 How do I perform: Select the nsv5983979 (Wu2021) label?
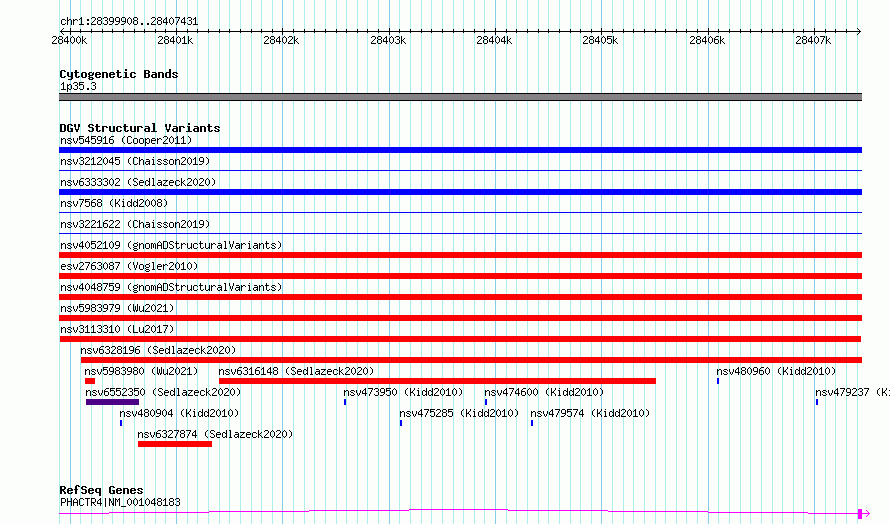click(x=117, y=308)
